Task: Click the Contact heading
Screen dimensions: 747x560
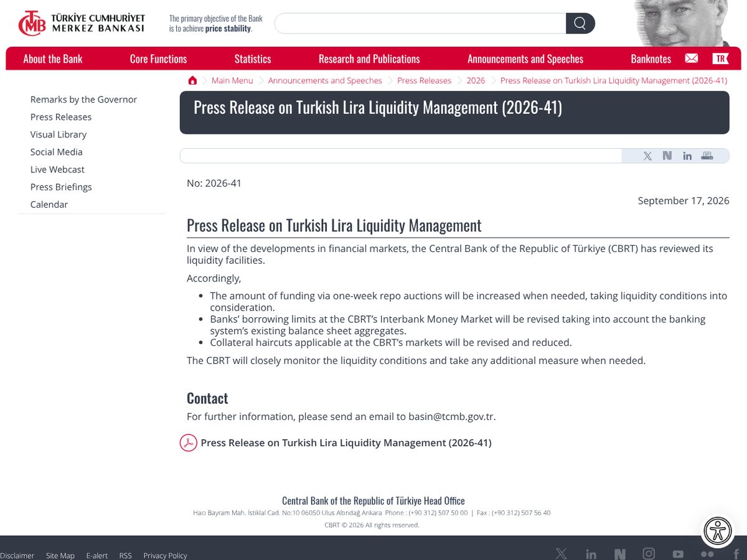Action: point(207,398)
